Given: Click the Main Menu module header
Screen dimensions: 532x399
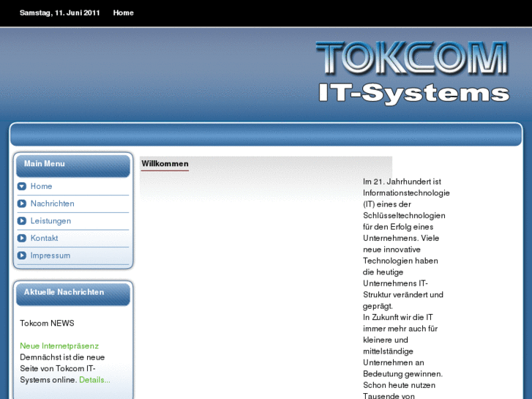Looking at the screenshot, I should point(73,165).
